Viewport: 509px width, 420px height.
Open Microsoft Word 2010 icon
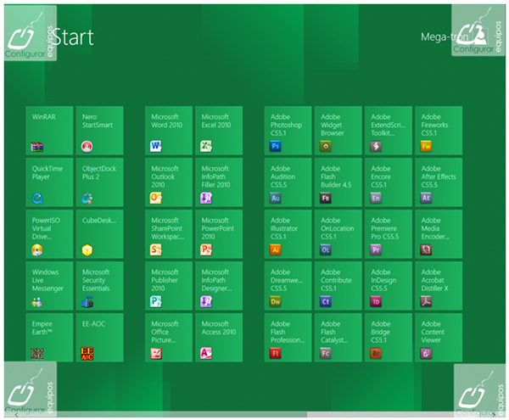click(156, 147)
